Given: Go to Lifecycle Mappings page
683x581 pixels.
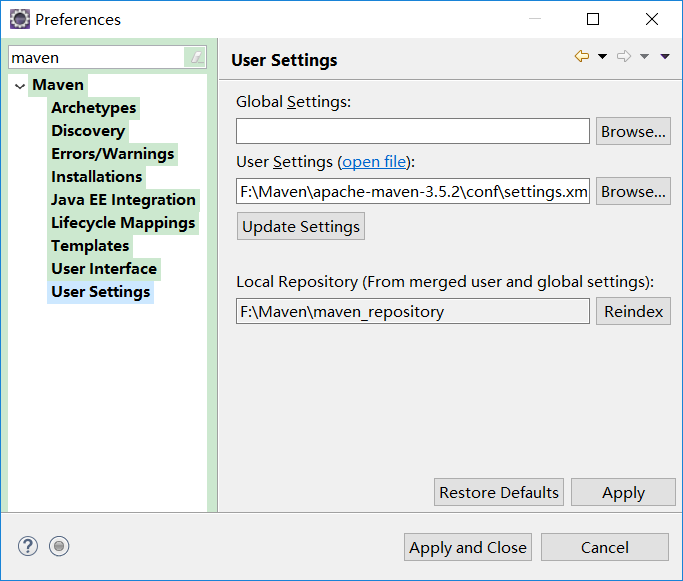Looking at the screenshot, I should click(123, 223).
